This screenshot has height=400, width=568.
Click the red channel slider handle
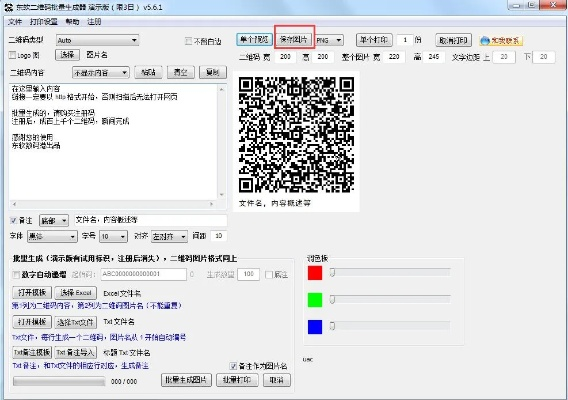[332, 272]
